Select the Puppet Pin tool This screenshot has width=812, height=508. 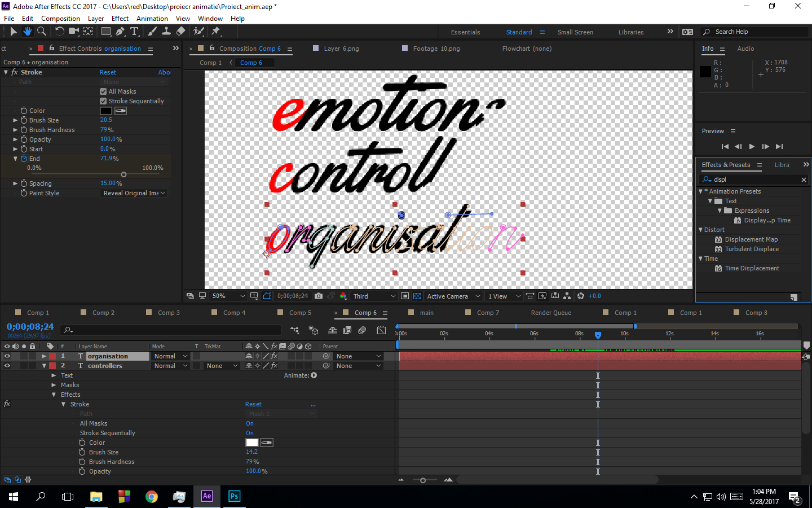coord(216,32)
